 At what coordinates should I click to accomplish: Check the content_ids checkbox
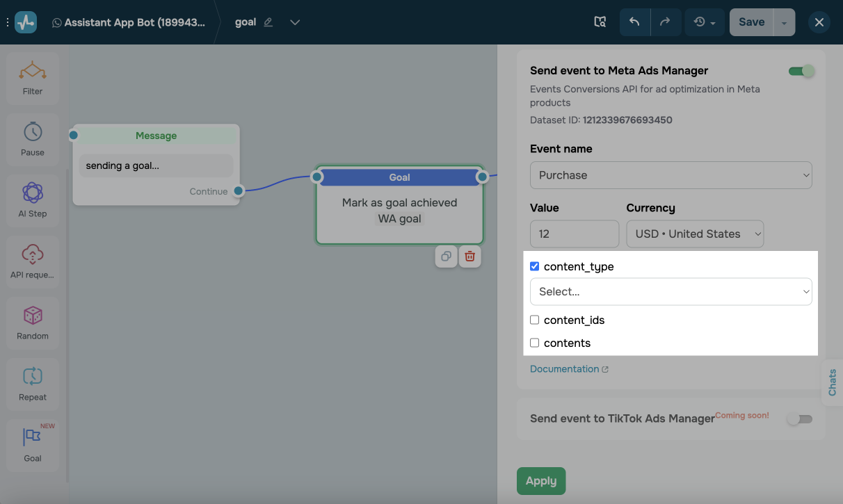point(535,320)
